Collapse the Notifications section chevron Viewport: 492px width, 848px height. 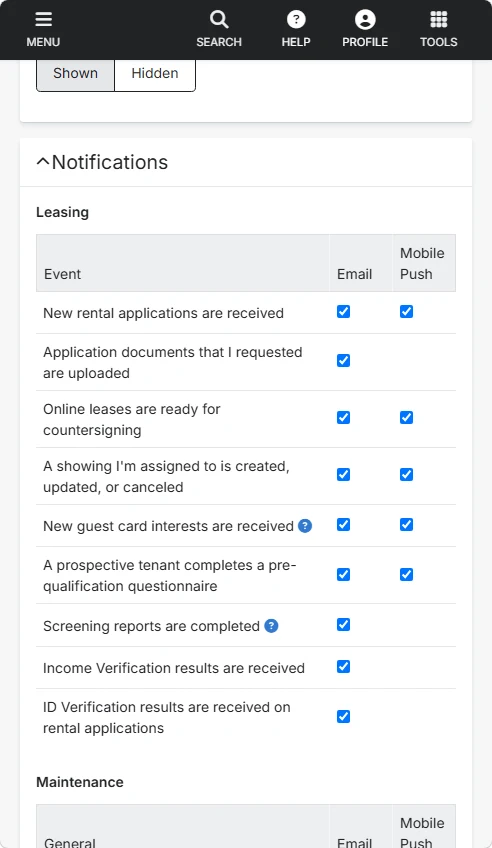pos(43,162)
